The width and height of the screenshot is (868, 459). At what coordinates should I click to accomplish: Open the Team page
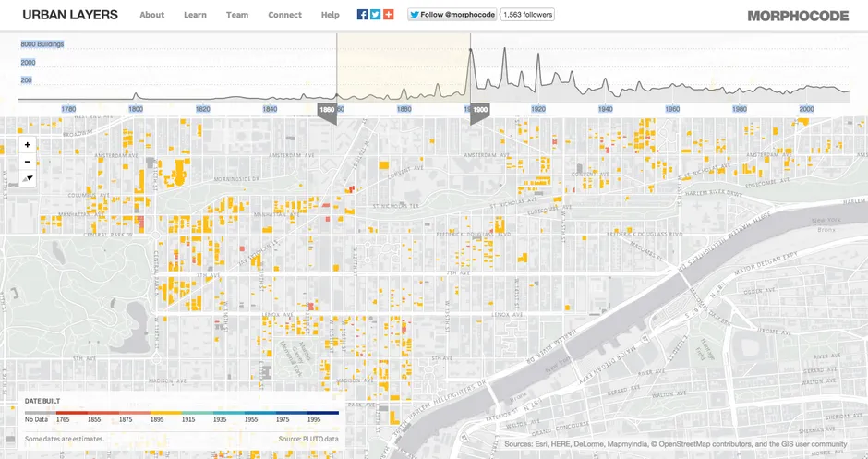pyautogui.click(x=237, y=15)
